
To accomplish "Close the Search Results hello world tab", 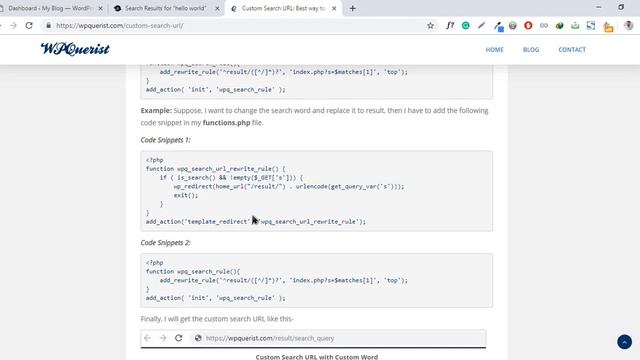I will tap(217, 8).
